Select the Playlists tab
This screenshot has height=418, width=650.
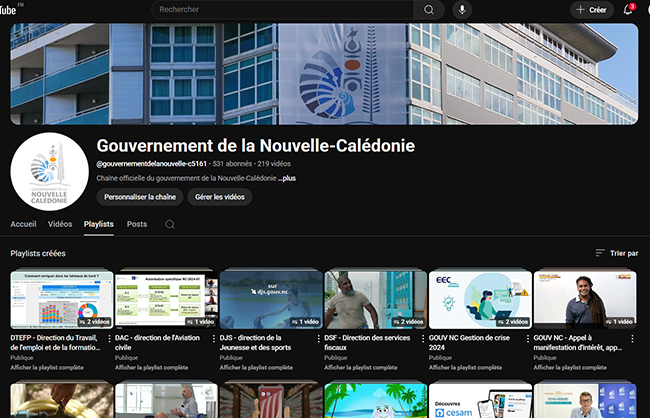(x=99, y=224)
